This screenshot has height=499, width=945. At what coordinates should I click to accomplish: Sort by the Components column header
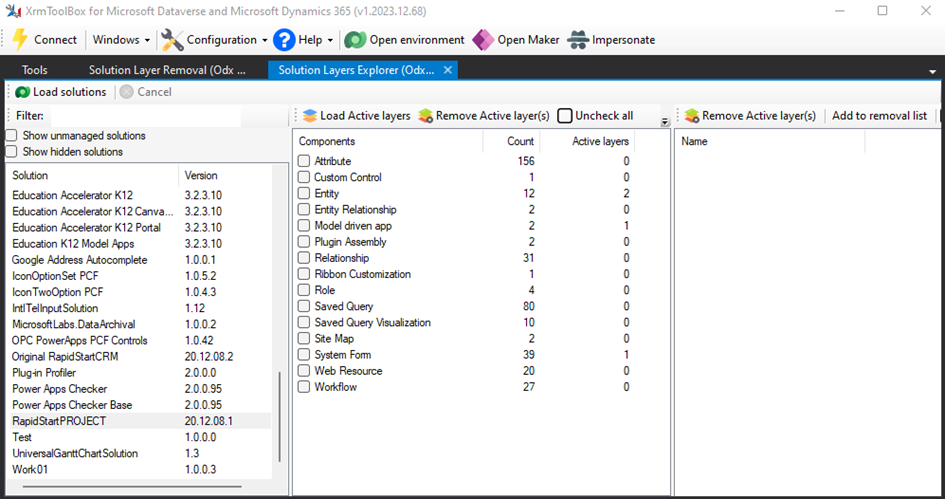[388, 142]
